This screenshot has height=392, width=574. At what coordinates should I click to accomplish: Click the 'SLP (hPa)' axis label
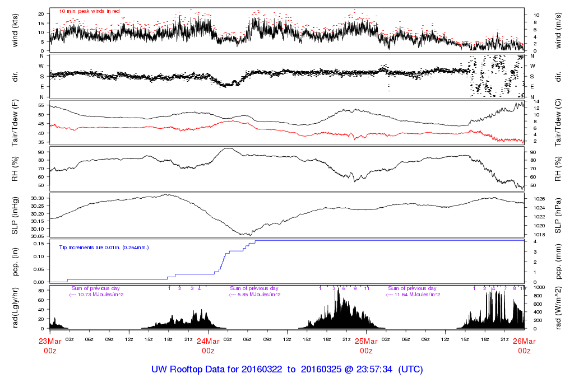(558, 216)
